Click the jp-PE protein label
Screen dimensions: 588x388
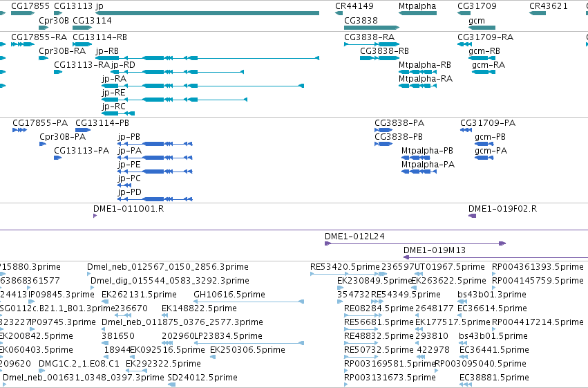[129, 165]
